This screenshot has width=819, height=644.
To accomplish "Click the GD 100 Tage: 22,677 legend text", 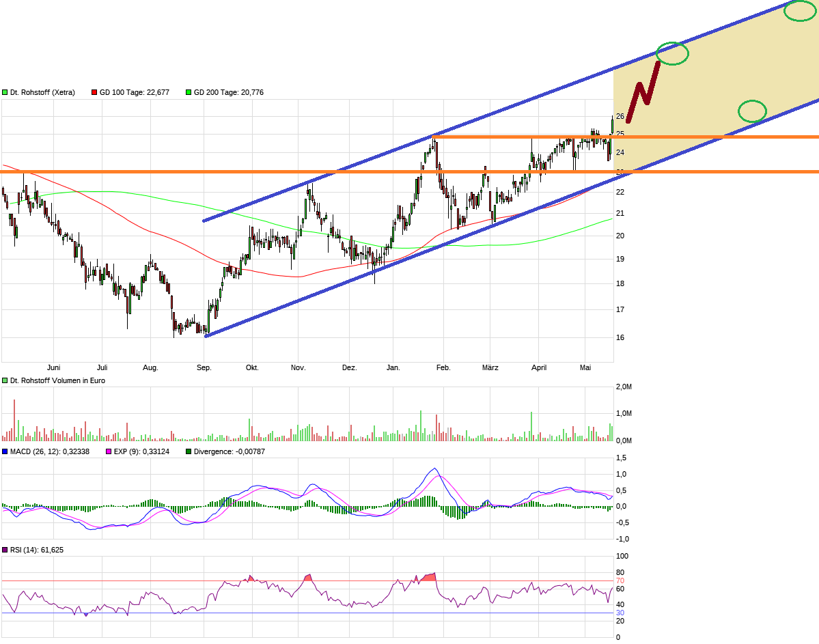I will pos(135,92).
